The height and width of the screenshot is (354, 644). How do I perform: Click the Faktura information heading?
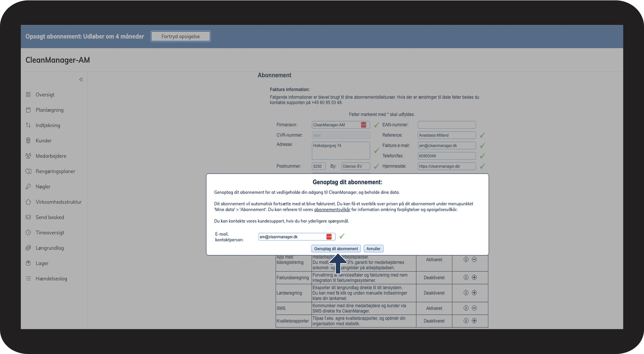click(x=290, y=89)
